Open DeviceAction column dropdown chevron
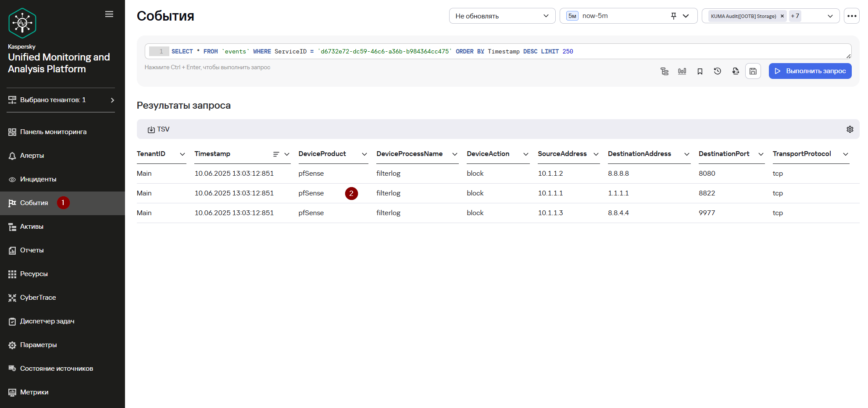This screenshot has height=408, width=868. (x=526, y=154)
